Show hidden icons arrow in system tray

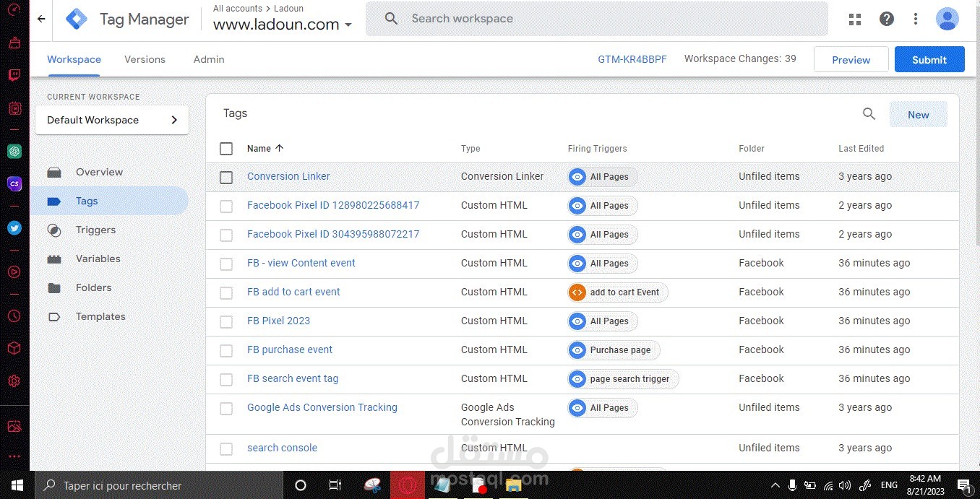point(775,485)
